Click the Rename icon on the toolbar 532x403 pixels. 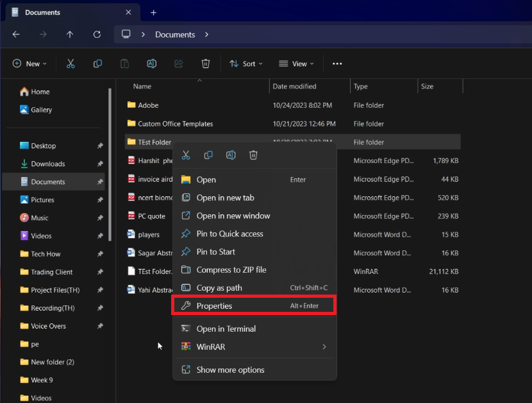pos(151,64)
